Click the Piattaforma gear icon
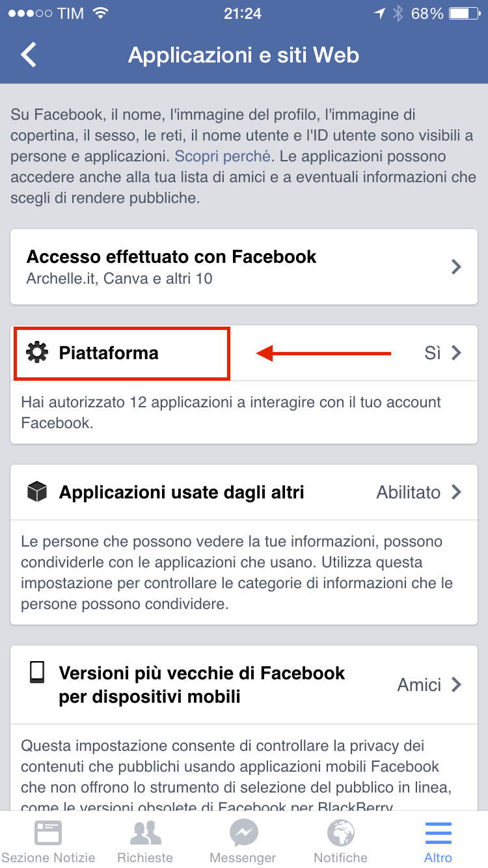The image size is (488, 868). click(37, 353)
